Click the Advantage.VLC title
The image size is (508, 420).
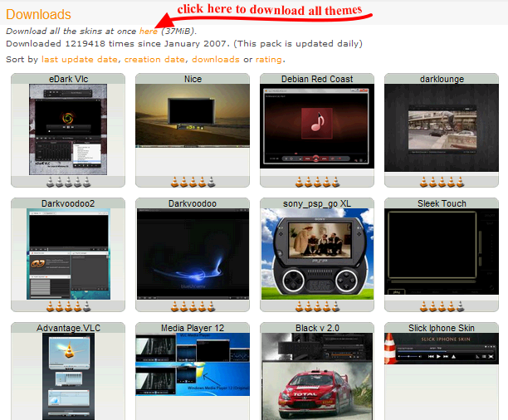point(68,328)
